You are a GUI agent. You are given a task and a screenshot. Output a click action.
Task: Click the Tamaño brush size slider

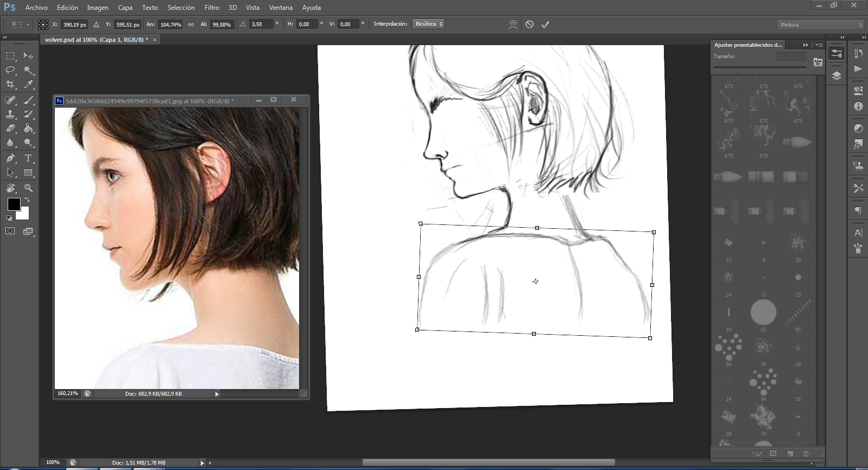(x=759, y=67)
